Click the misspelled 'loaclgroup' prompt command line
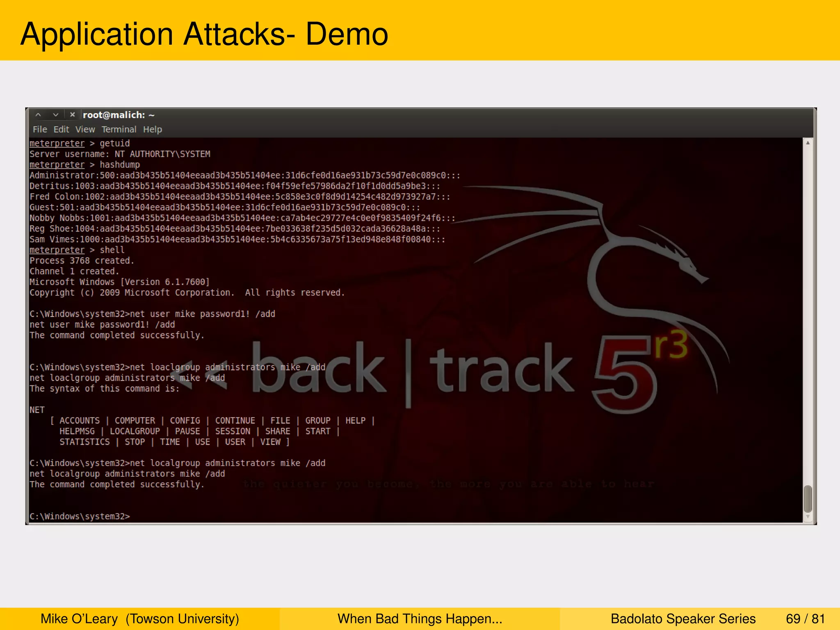 click(178, 367)
